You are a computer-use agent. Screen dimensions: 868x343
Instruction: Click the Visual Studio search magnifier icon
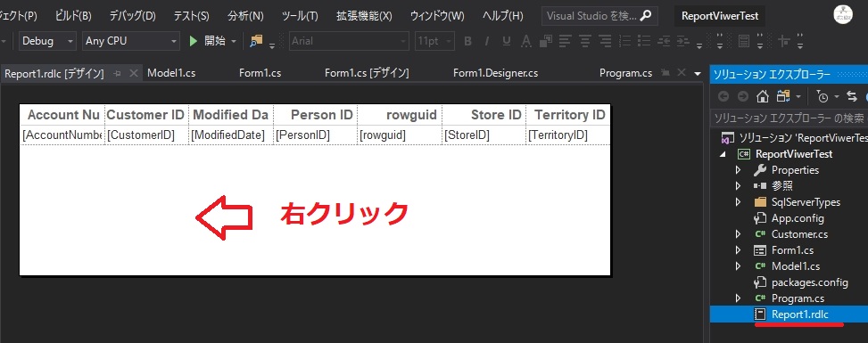[645, 16]
